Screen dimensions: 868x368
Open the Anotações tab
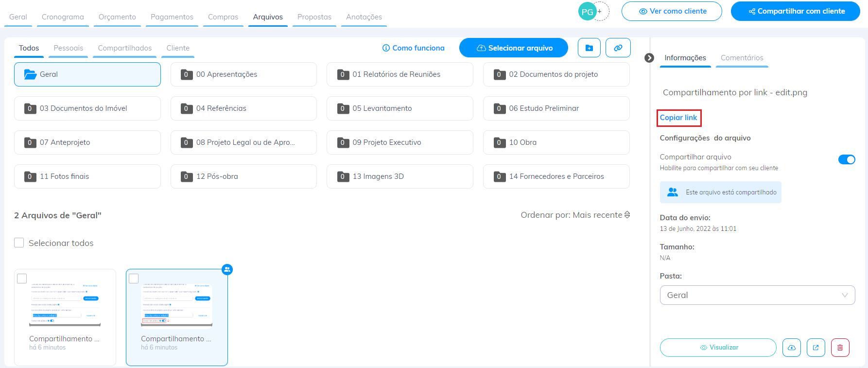click(x=364, y=17)
